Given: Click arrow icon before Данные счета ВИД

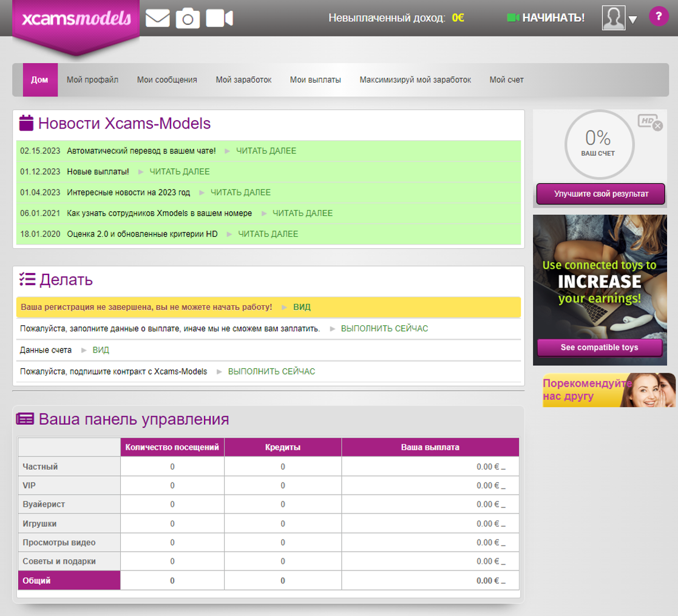Looking at the screenshot, I should click(x=84, y=350).
